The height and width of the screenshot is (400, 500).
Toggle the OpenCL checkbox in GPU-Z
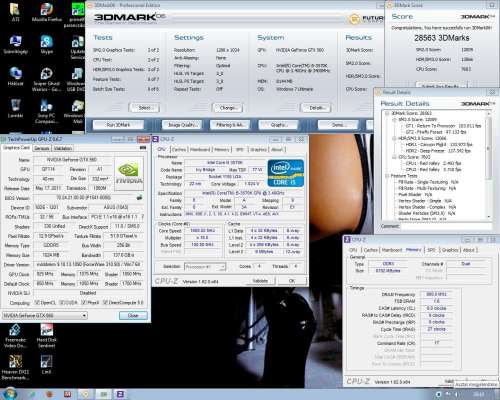coord(37,303)
